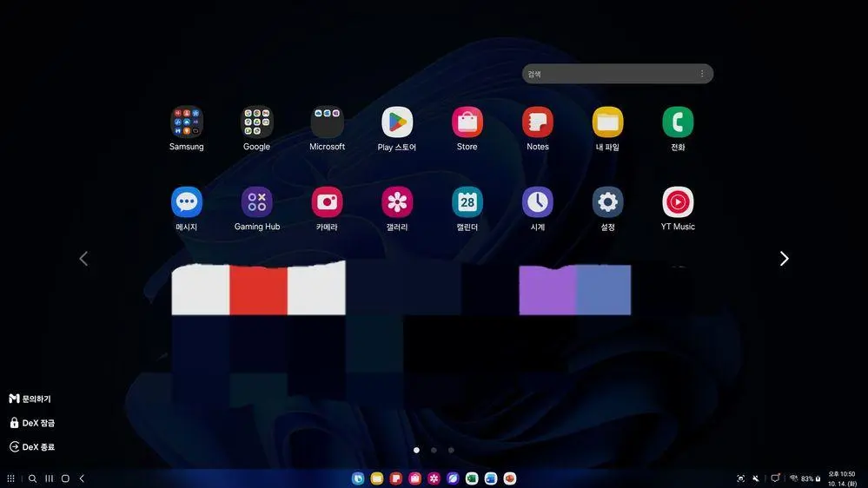
Task: Select DeX 종료 to exit DeX
Action: [x=32, y=447]
